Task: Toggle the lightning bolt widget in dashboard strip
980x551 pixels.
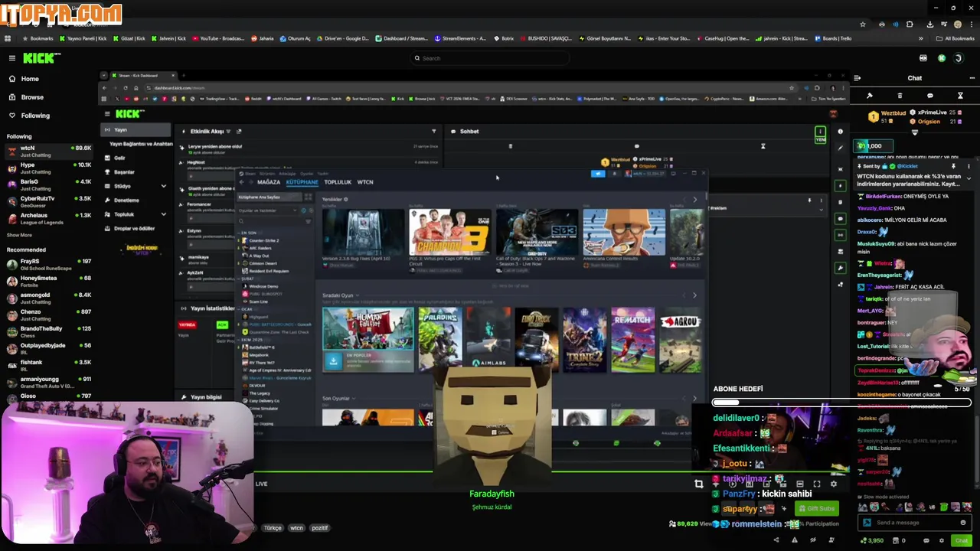Action: point(841,185)
